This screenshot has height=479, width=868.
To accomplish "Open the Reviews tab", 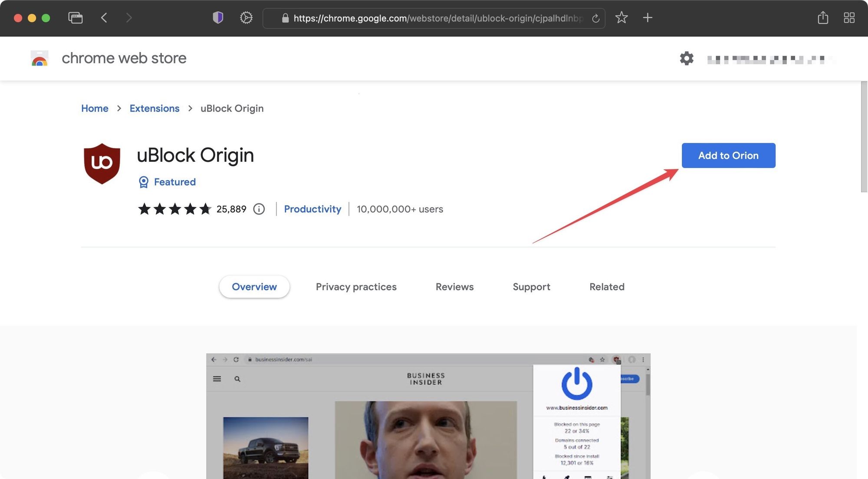I will pos(454,287).
